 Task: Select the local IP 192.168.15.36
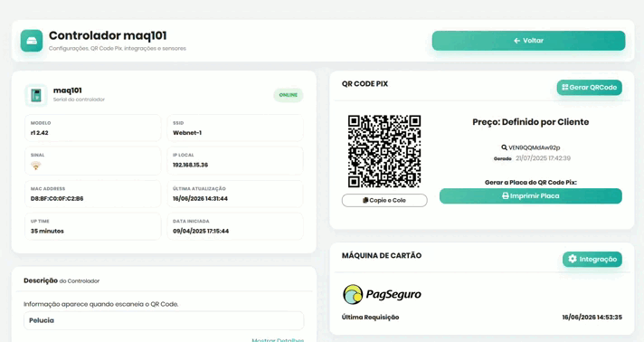point(190,165)
